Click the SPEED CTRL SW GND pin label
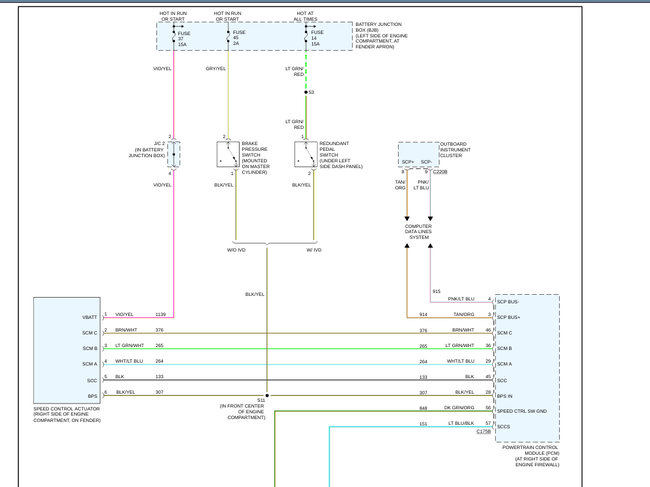 (522, 411)
